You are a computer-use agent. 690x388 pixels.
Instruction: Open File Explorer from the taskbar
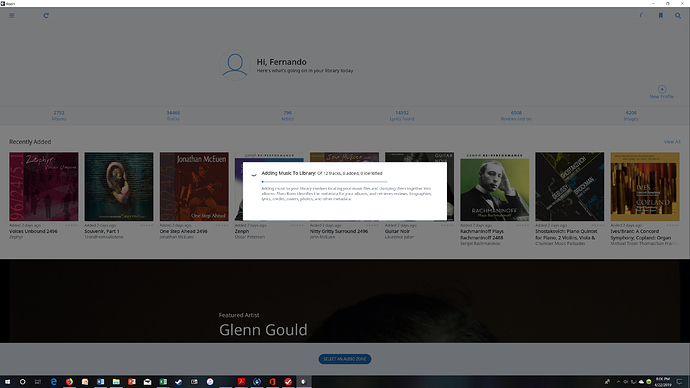click(116, 382)
